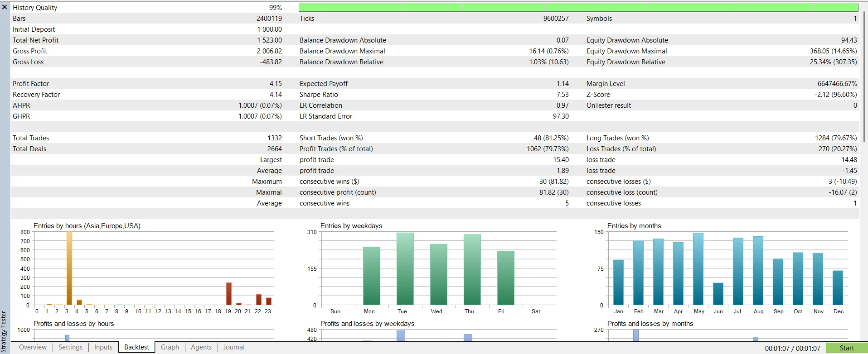Close the Strategy Tester panel
The width and height of the screenshot is (868, 354).
pyautogui.click(x=5, y=7)
